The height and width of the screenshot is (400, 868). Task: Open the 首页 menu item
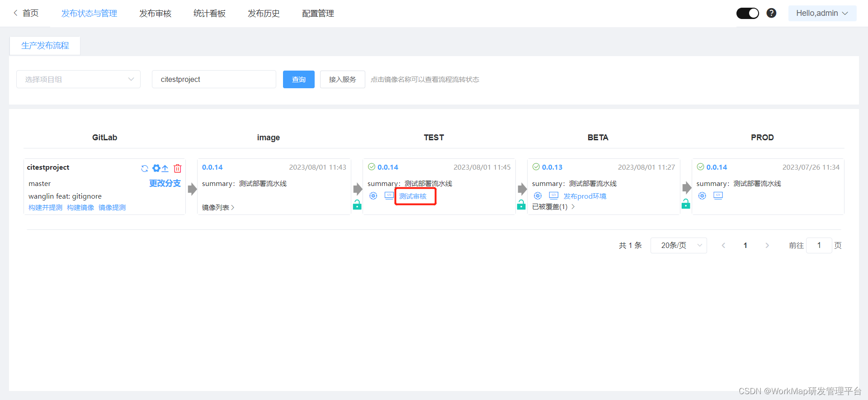pyautogui.click(x=31, y=14)
